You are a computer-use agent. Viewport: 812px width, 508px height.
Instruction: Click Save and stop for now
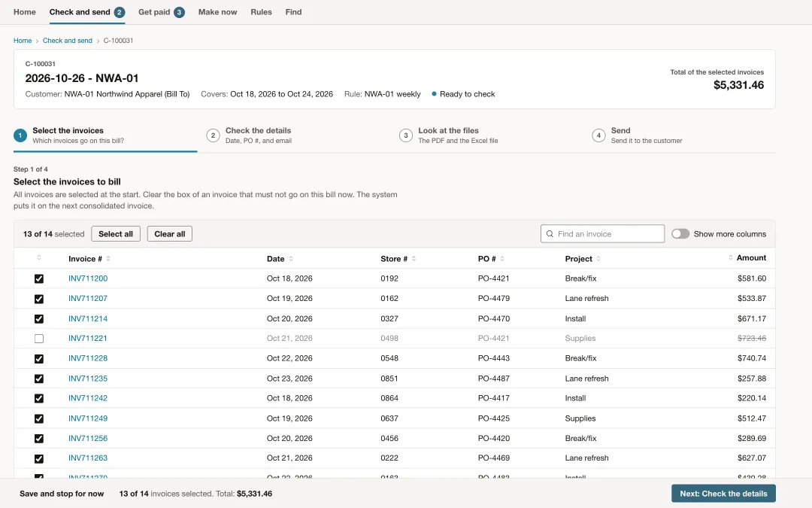pos(62,494)
